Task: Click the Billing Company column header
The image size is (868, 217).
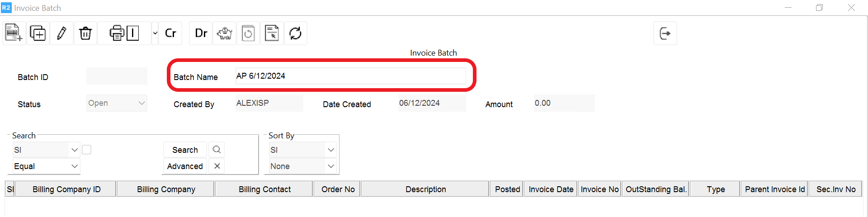Action: tap(166, 189)
